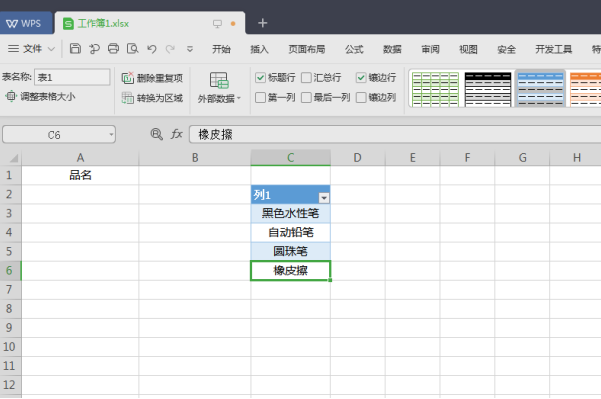Click 转换为区域 button
This screenshot has height=399, width=601.
[152, 98]
